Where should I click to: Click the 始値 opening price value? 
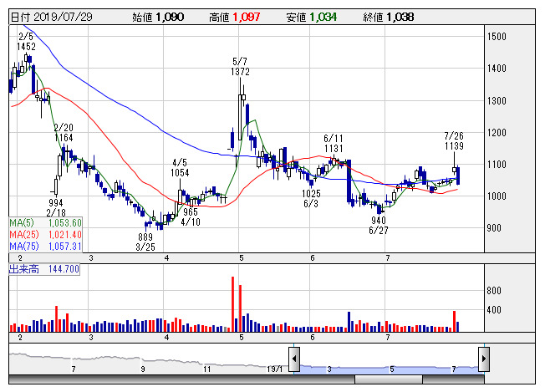click(172, 17)
